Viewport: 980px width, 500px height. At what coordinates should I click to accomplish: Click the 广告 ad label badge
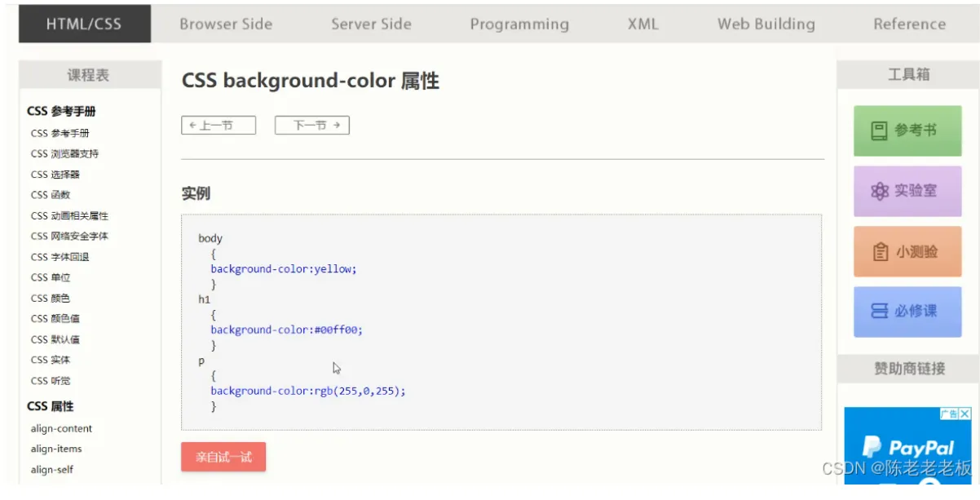coord(949,414)
